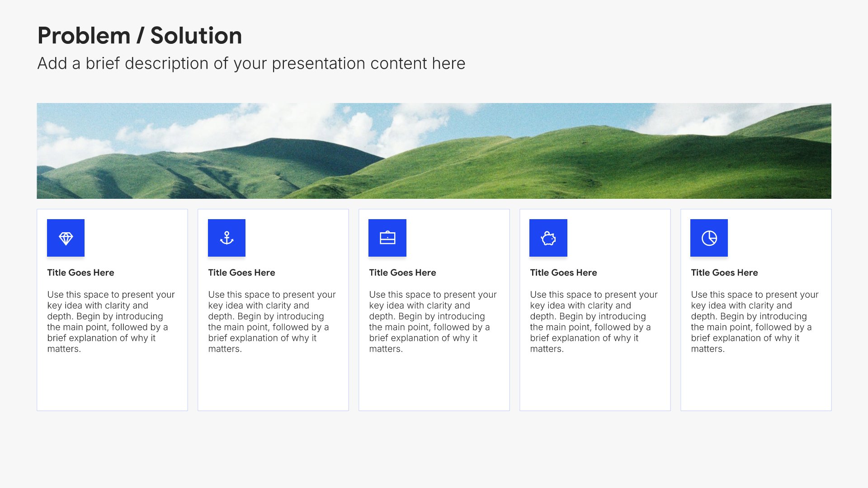This screenshot has height=488, width=868.
Task: Click 'Title Goes Here' under the pie chart icon
Action: pos(724,272)
